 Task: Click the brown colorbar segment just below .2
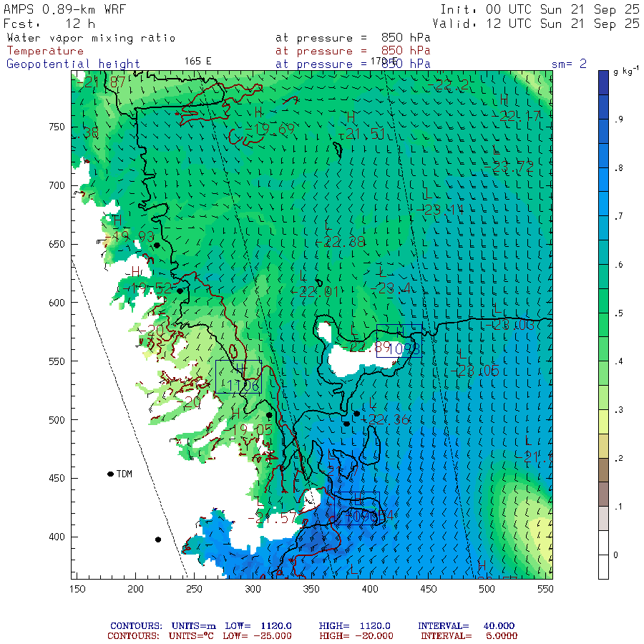click(x=603, y=470)
